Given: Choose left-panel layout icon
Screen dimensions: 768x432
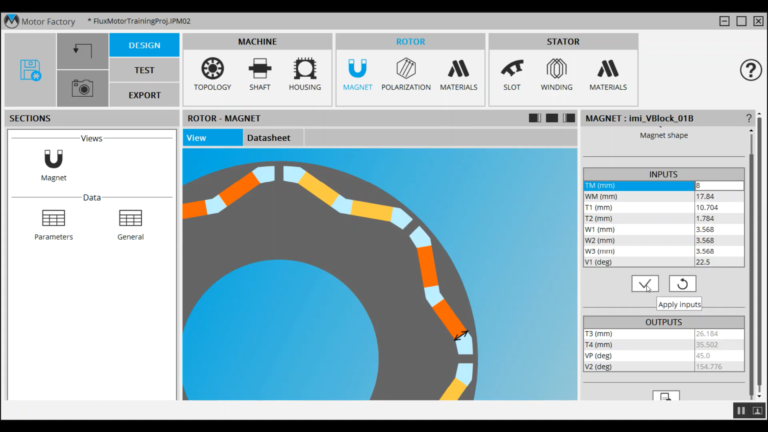Looking at the screenshot, I should coord(535,118).
